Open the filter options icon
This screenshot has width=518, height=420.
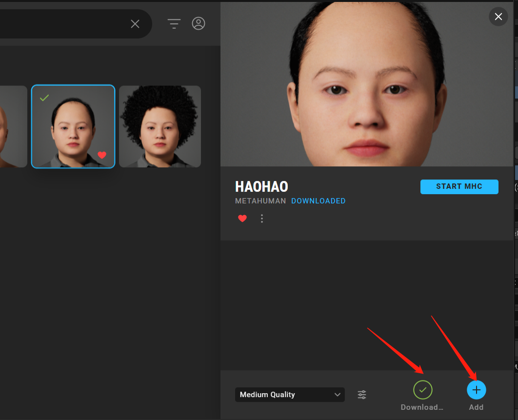pos(174,23)
